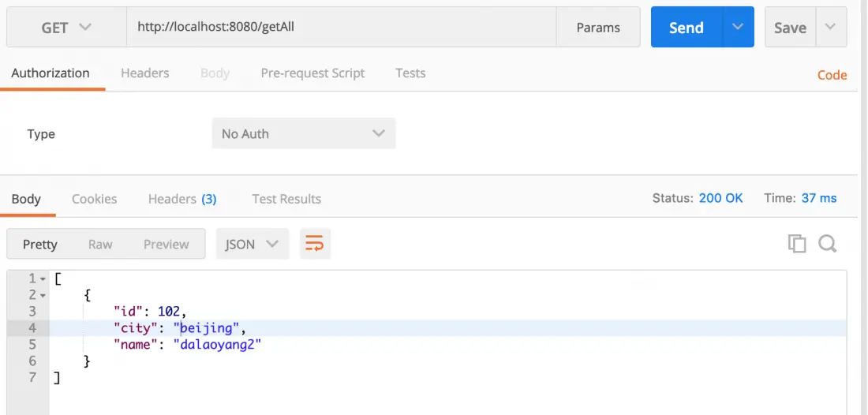
Task: Collapse the JSON object at line 2
Action: (43, 295)
